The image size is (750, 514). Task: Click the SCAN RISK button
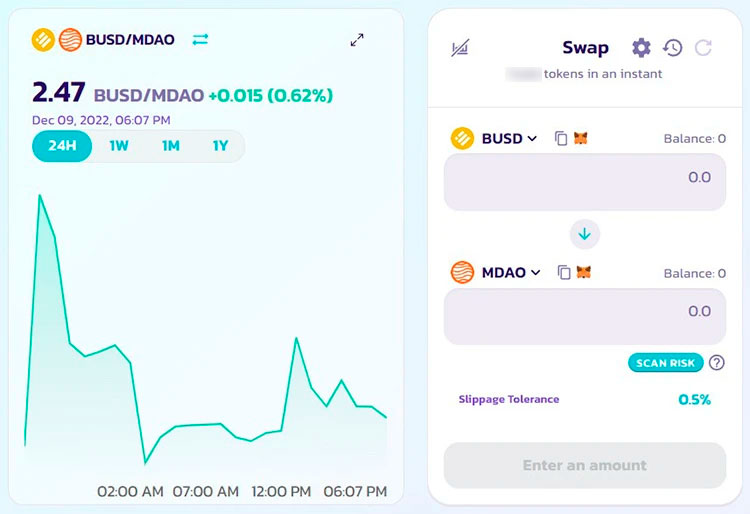666,363
